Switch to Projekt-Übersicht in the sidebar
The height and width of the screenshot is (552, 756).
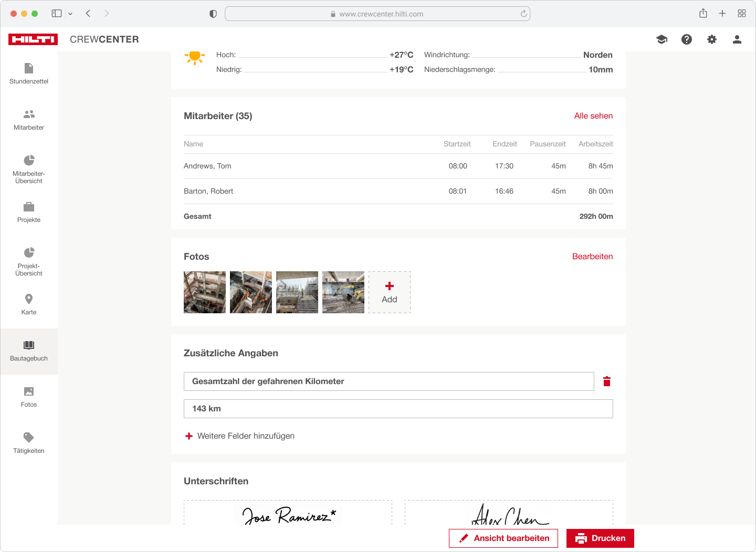(x=29, y=261)
